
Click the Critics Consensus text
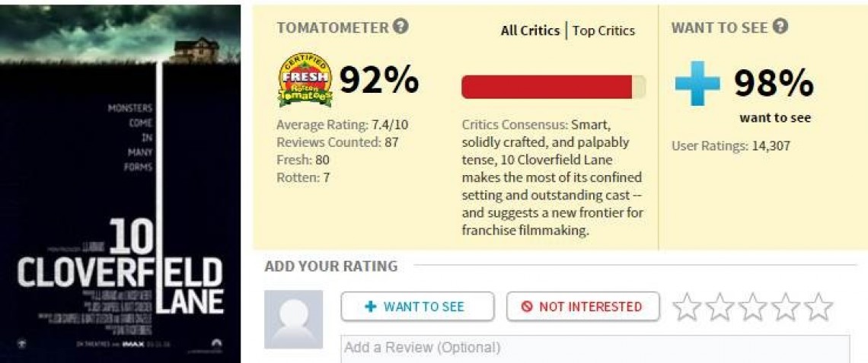point(550,177)
